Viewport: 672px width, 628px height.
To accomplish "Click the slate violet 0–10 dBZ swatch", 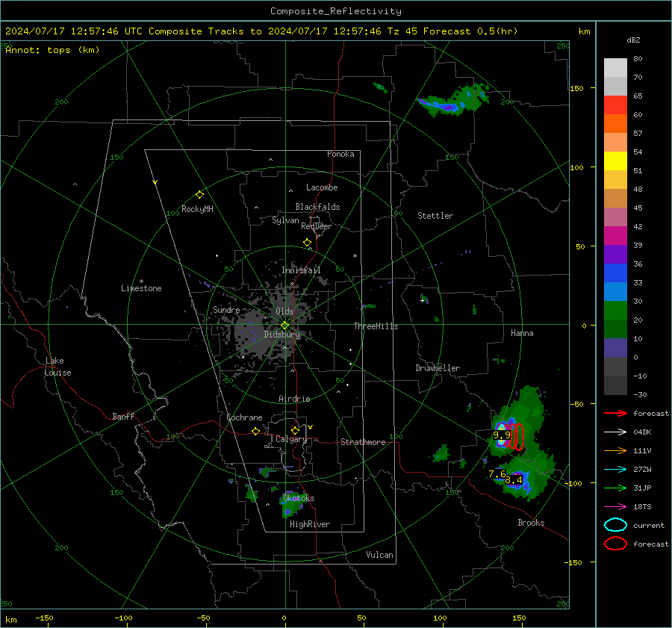I will tap(615, 348).
